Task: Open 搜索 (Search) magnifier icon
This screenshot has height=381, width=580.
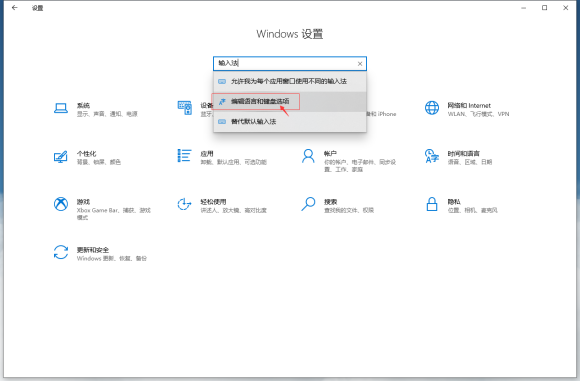Action: coord(308,204)
